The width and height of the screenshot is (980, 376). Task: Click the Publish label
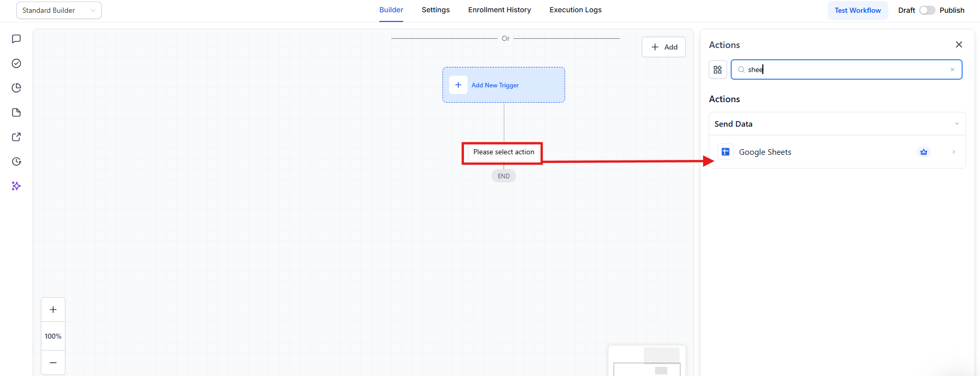[952, 10]
